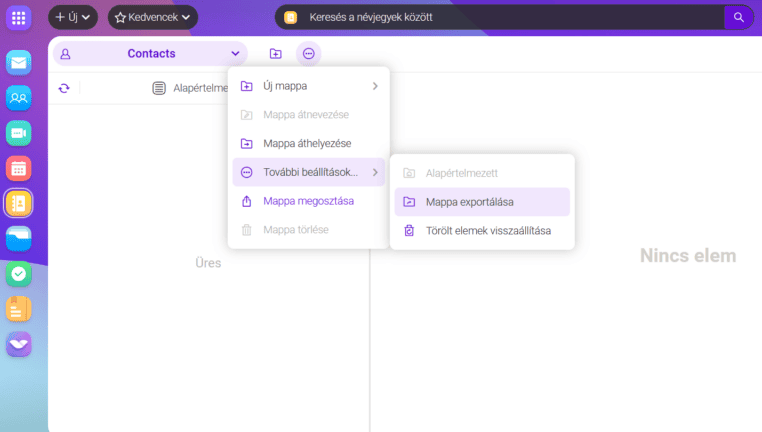Click the purple search magnifier button
The height and width of the screenshot is (432, 762).
pos(738,17)
